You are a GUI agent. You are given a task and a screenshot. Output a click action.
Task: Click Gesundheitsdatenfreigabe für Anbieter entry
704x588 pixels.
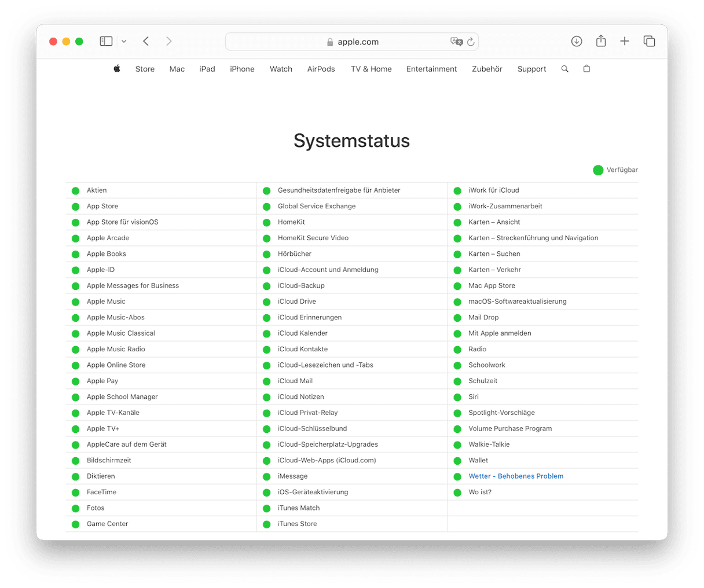coord(339,190)
